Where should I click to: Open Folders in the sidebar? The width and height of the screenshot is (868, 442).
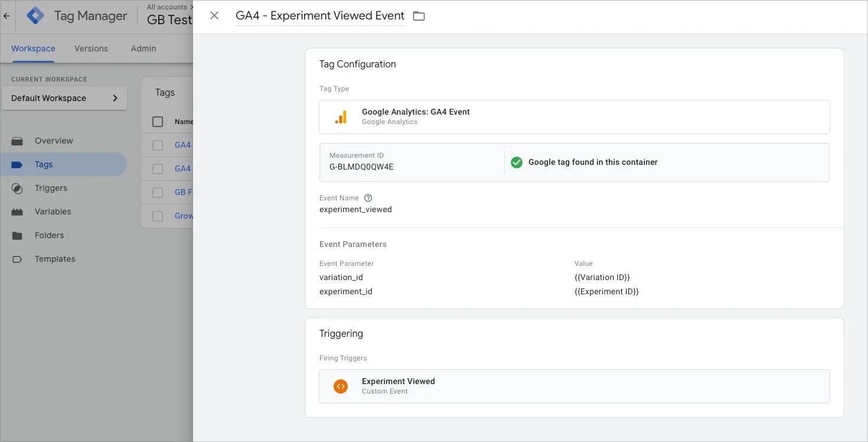click(49, 235)
